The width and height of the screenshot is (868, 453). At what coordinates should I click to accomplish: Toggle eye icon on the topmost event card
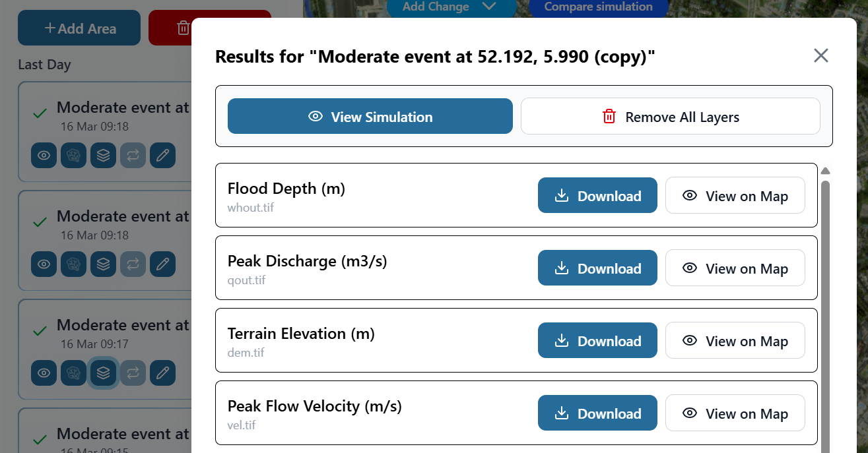pos(44,156)
